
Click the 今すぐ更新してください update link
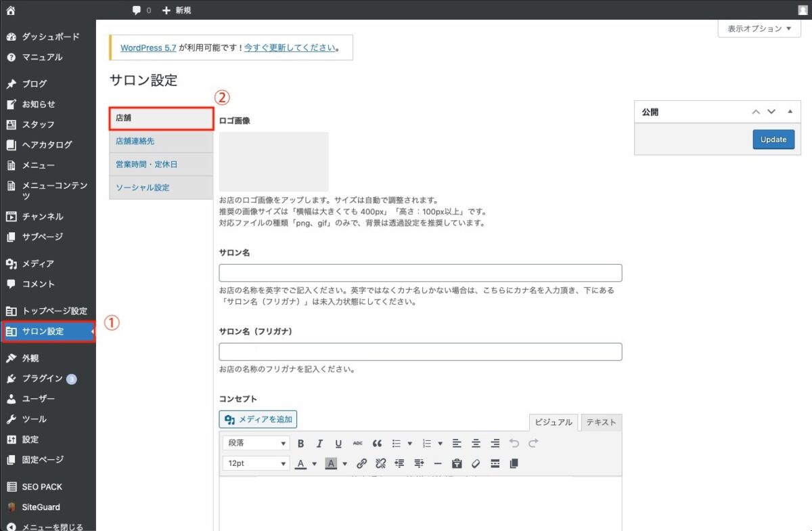289,48
